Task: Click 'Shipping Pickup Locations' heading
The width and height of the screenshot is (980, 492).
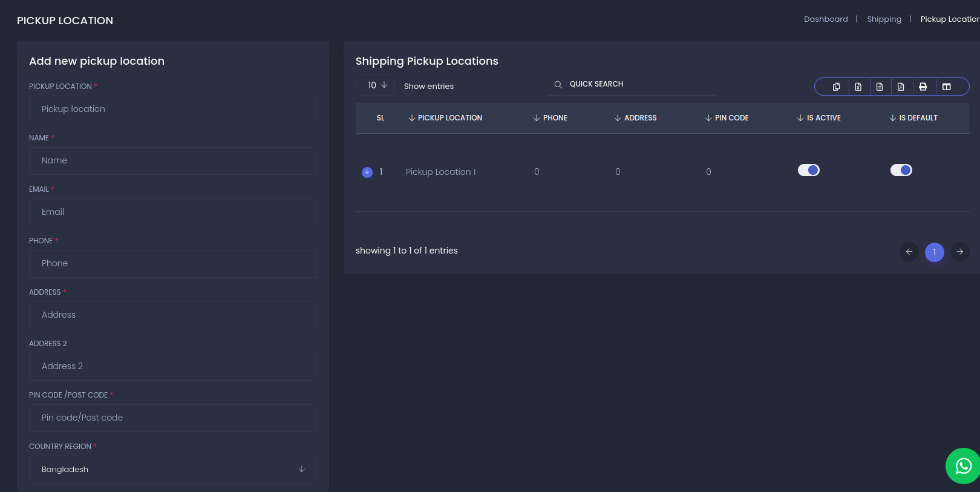Action: coord(427,61)
